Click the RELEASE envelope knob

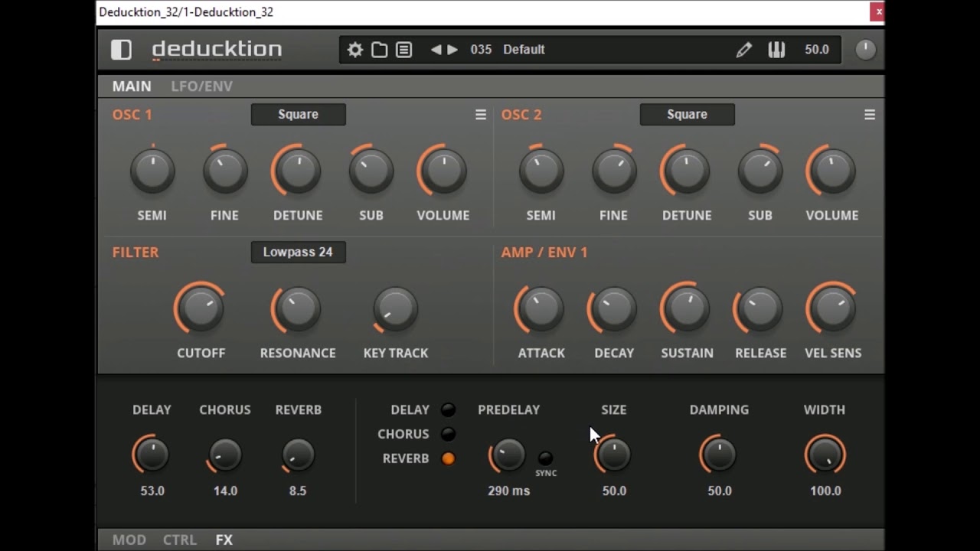point(759,308)
